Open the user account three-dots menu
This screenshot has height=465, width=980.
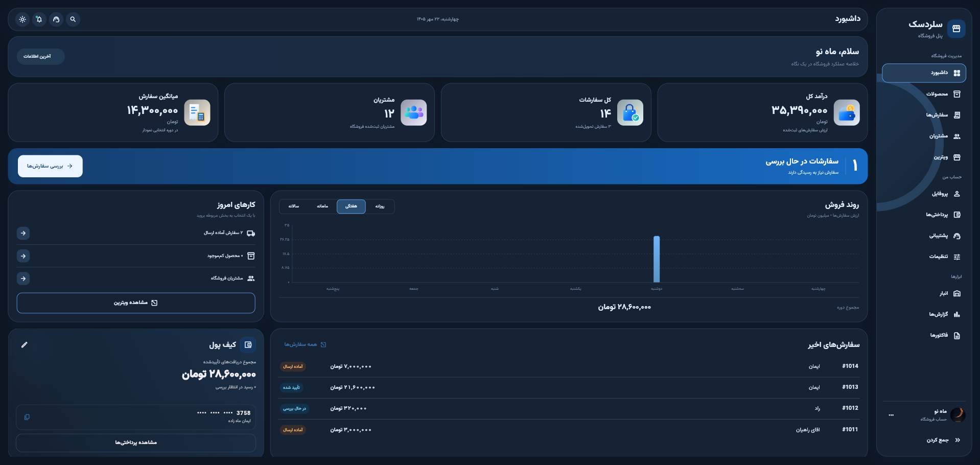[x=891, y=415]
